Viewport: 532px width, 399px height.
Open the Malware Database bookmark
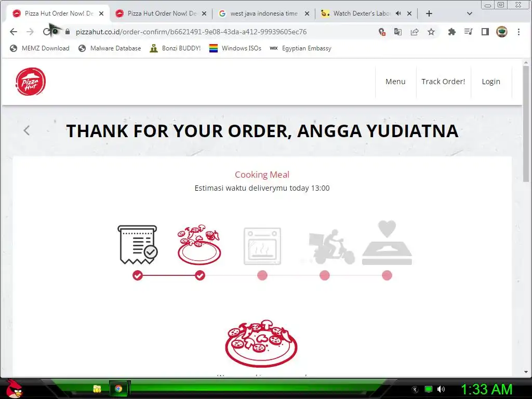point(110,48)
